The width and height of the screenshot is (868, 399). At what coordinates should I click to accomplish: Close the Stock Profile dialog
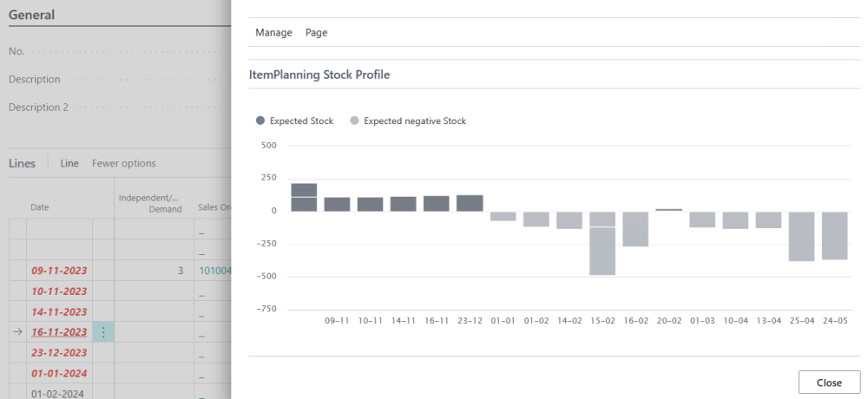tap(829, 383)
